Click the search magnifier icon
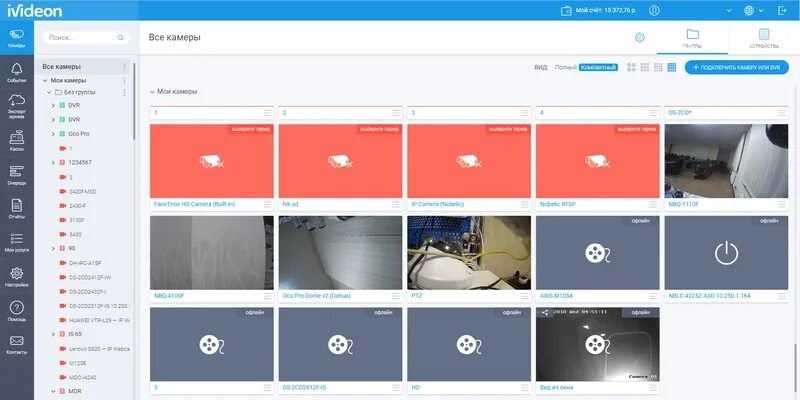This screenshot has width=800, height=400. (x=120, y=38)
